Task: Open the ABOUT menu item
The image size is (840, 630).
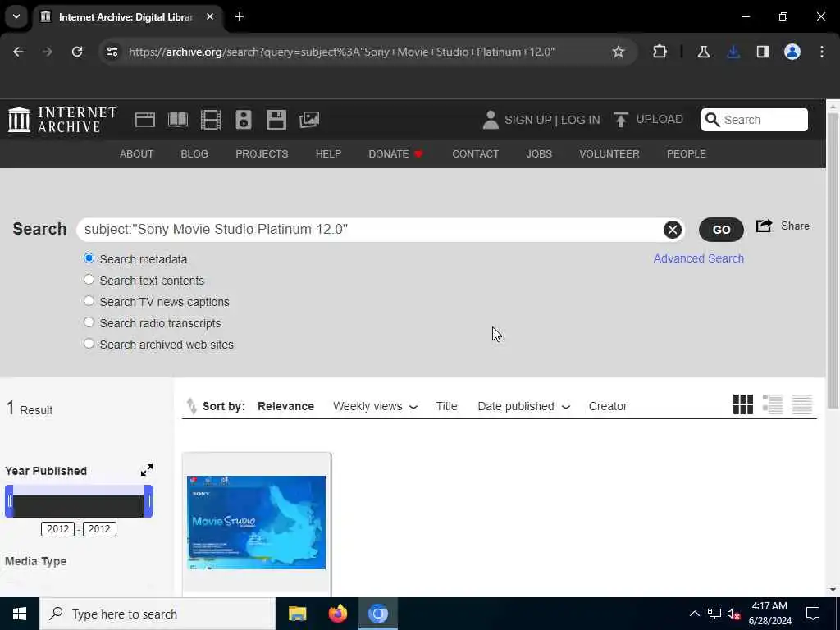Action: (x=137, y=153)
